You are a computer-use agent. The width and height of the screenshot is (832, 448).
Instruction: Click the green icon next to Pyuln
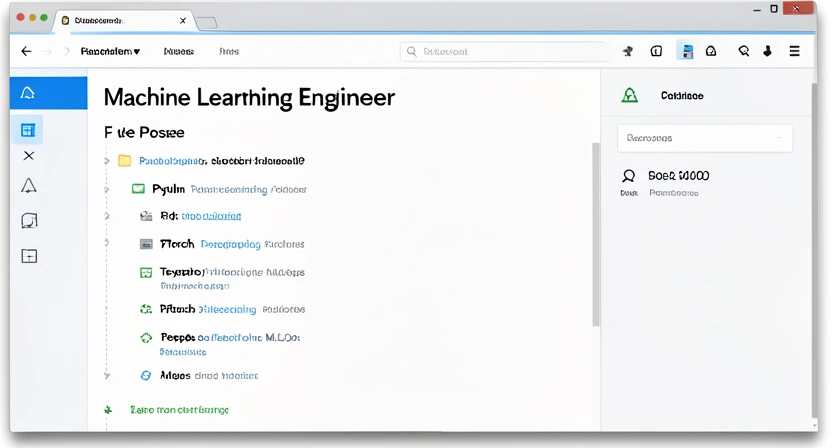click(138, 188)
